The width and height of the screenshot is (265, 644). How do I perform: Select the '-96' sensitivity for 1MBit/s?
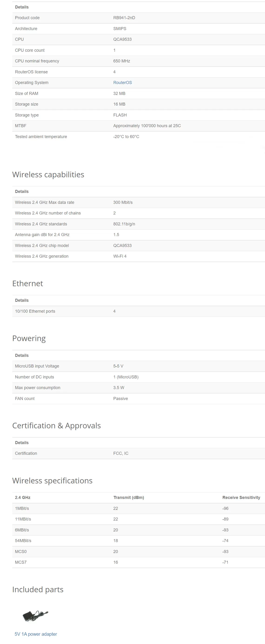(225, 508)
